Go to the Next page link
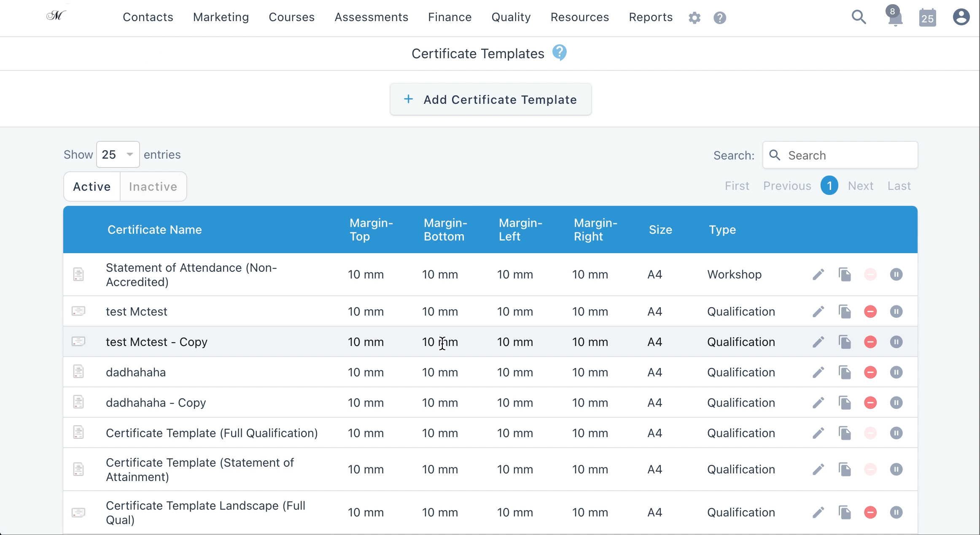This screenshot has width=980, height=535. point(860,186)
